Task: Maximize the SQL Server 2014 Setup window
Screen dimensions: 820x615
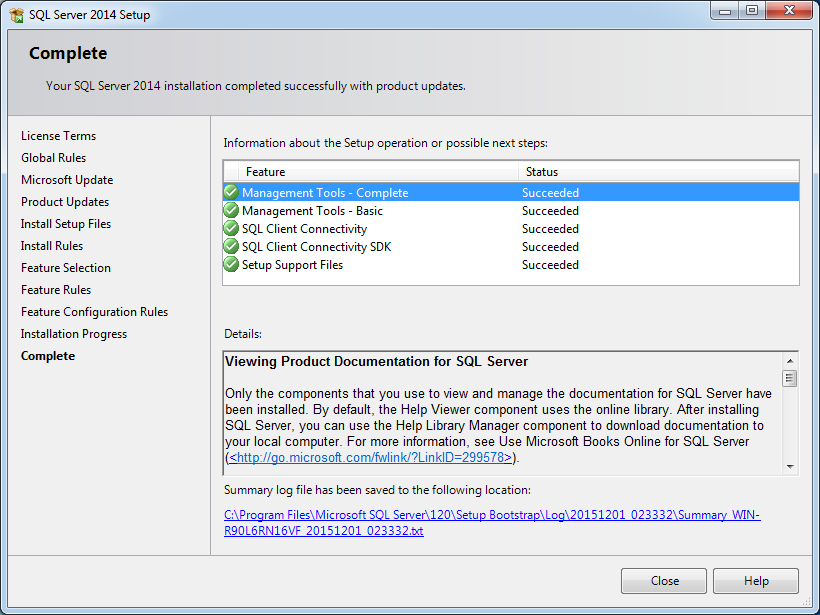Action: click(x=751, y=11)
